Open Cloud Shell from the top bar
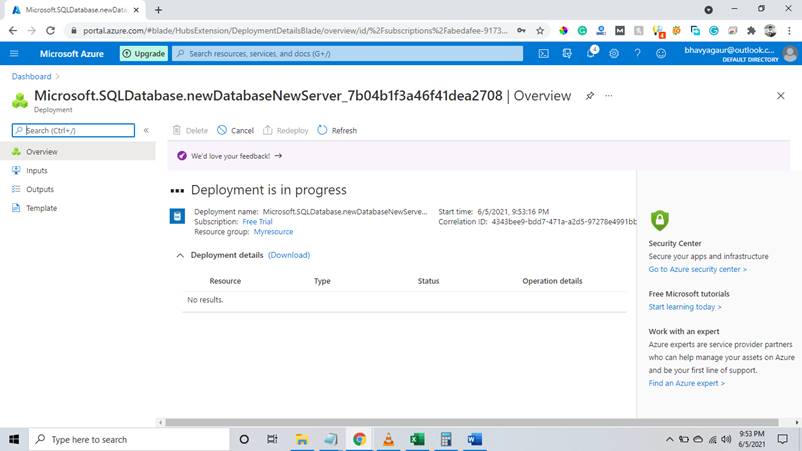802x451 pixels. click(x=543, y=53)
